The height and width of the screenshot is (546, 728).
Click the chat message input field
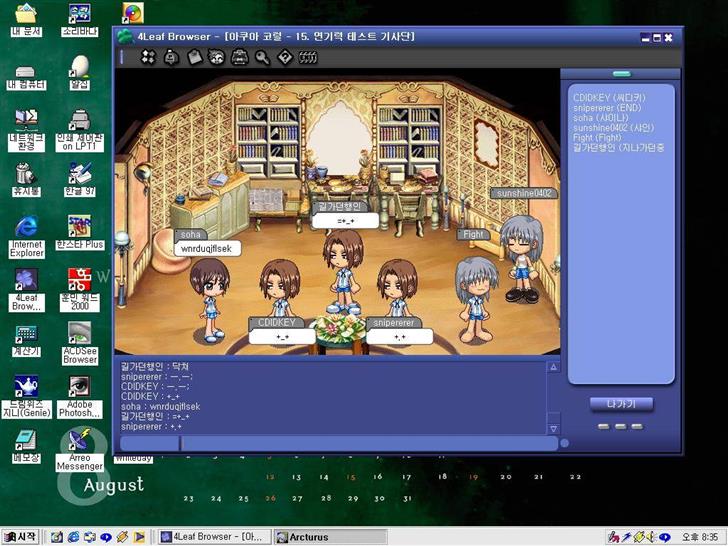click(370, 443)
